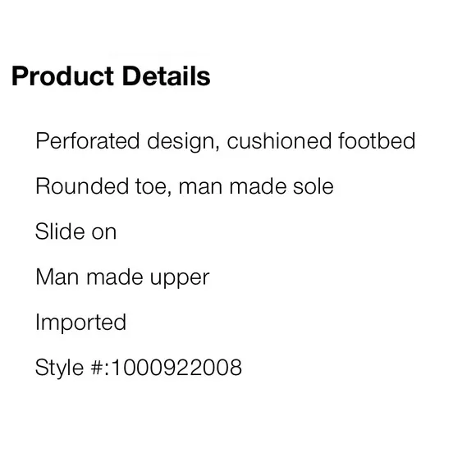Click style number 1000922008
The image size is (476, 476).
(x=176, y=368)
